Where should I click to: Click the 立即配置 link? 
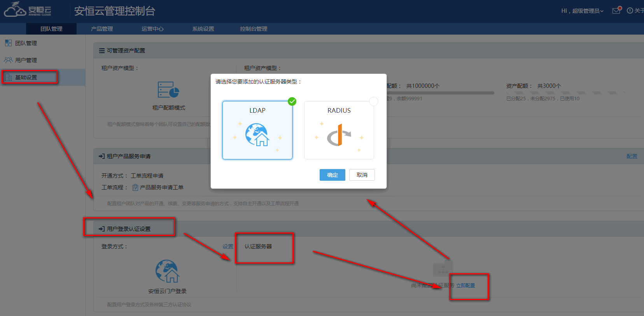click(465, 285)
